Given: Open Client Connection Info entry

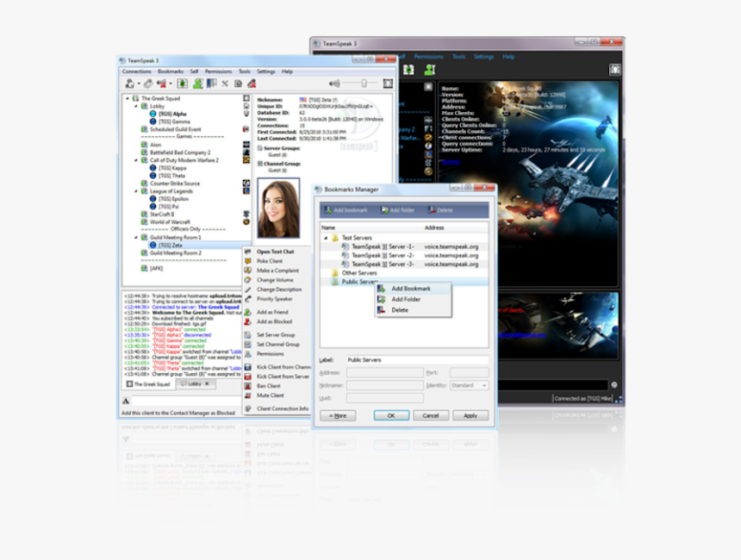Looking at the screenshot, I should click(x=283, y=408).
